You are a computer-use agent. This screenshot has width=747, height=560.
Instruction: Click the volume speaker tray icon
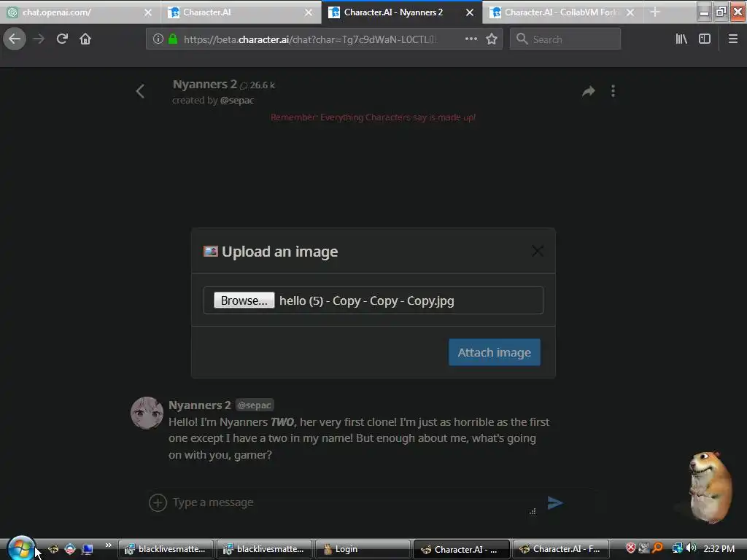click(x=691, y=548)
